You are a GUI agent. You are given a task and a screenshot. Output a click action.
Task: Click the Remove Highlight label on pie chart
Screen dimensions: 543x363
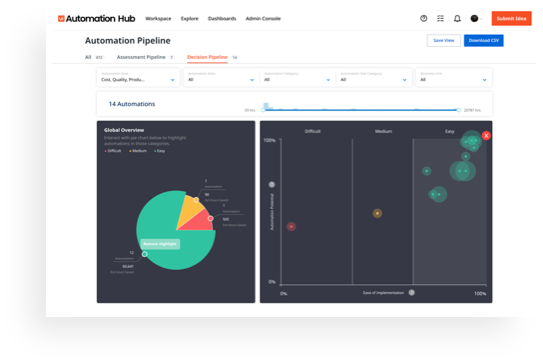pyautogui.click(x=160, y=244)
